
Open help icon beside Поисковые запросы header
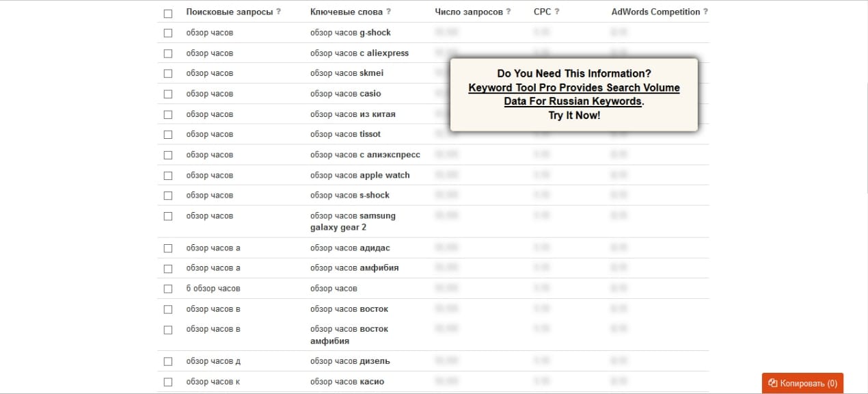point(278,12)
